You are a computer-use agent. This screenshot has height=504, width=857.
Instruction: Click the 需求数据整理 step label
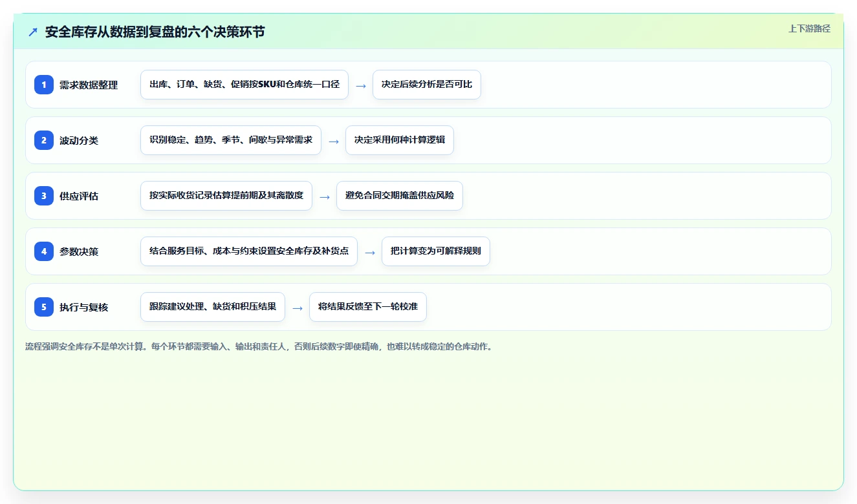coord(89,85)
